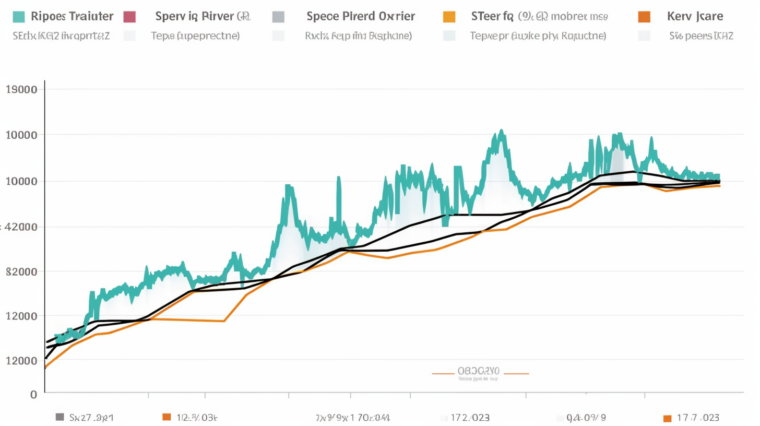This screenshot has width=760, height=426.
Task: Select the orange square beside 17 7 .023
Action: tap(668, 417)
